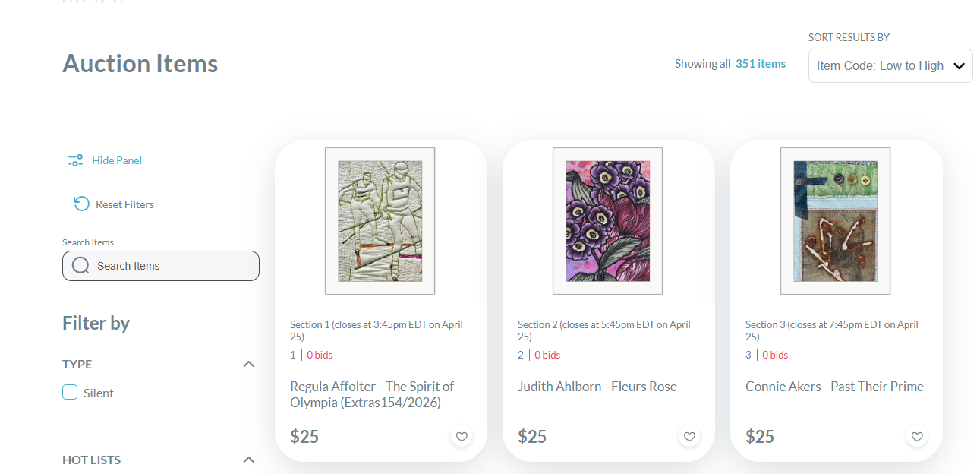Favorite "The Spirit of Olympia" via its heart icon
This screenshot has height=474, width=980.
tap(461, 436)
